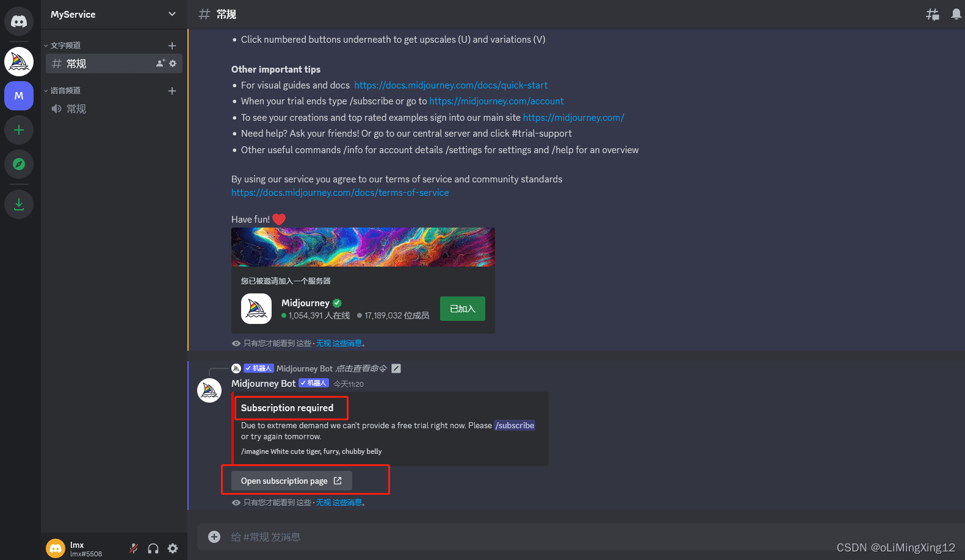Image resolution: width=965 pixels, height=560 pixels.
Task: Click the lmx username label
Action: (x=77, y=545)
